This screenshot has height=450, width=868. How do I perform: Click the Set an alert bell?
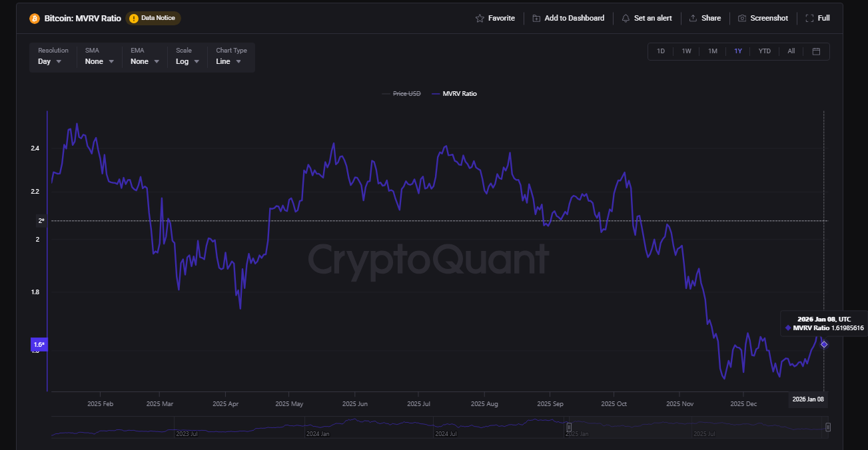[x=626, y=19]
